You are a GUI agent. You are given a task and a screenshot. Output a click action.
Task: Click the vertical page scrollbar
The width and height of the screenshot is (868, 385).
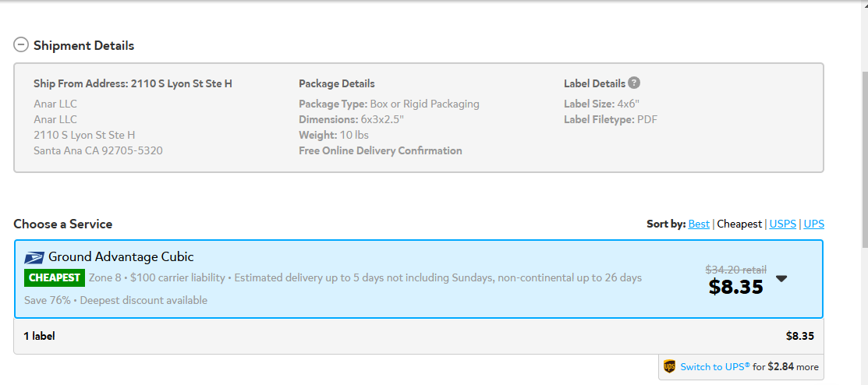pyautogui.click(x=863, y=159)
